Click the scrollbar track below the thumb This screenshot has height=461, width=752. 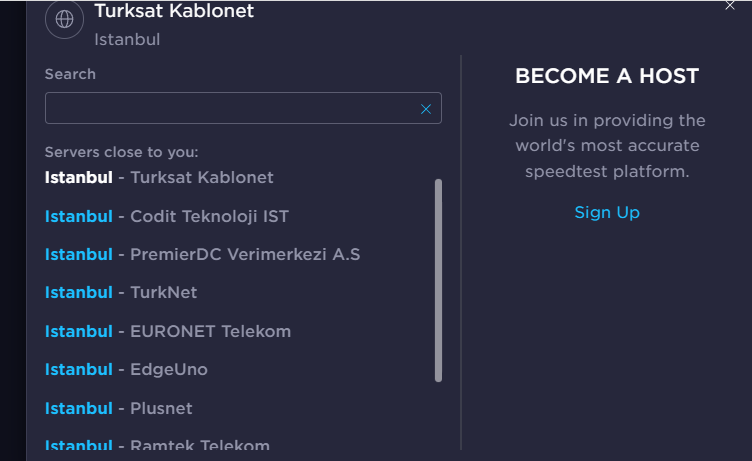(x=438, y=415)
